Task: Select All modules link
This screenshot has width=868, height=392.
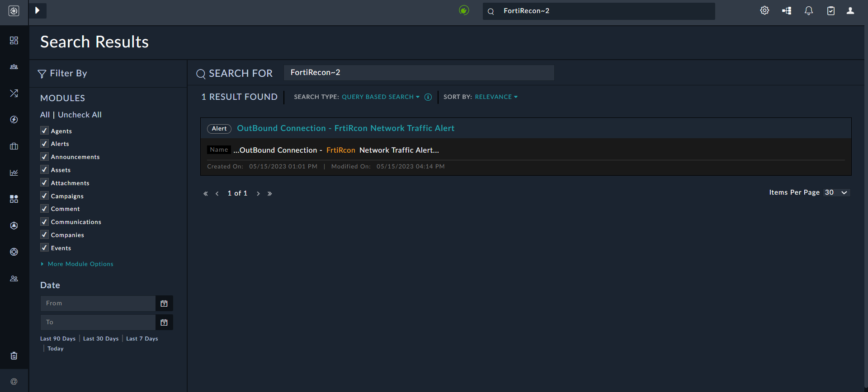Action: [45, 115]
